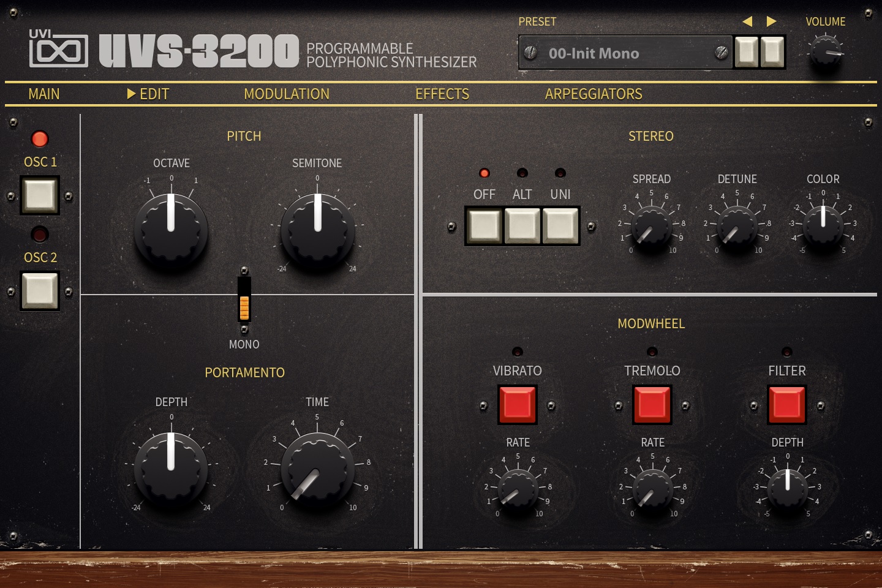Viewport: 882px width, 588px height.
Task: Open the ARPEGGIATORS tab
Action: [x=594, y=94]
